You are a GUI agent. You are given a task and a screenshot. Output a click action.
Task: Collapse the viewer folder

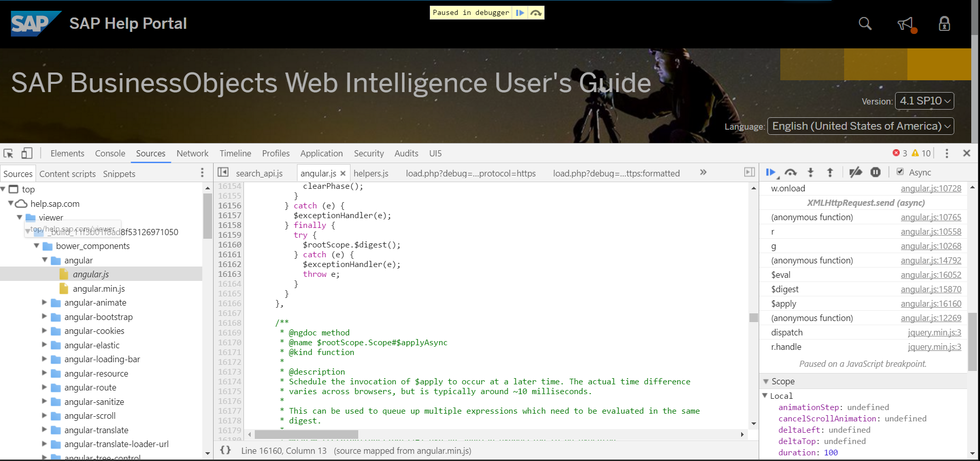click(20, 218)
